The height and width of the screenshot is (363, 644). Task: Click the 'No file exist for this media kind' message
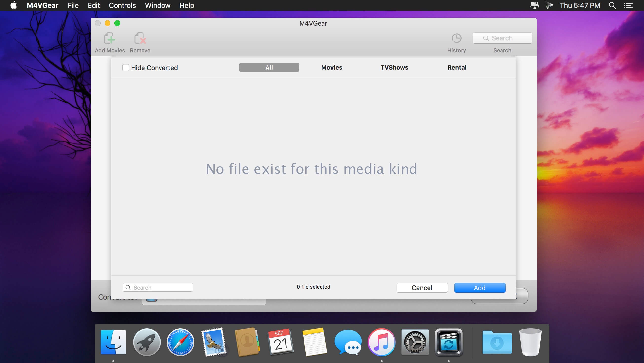(x=311, y=169)
